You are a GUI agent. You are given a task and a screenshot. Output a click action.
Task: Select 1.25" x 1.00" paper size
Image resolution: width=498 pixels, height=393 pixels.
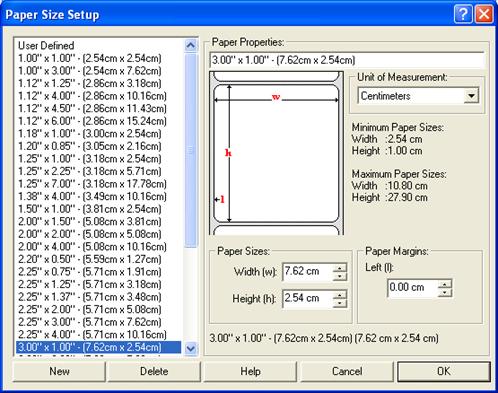[99, 159]
